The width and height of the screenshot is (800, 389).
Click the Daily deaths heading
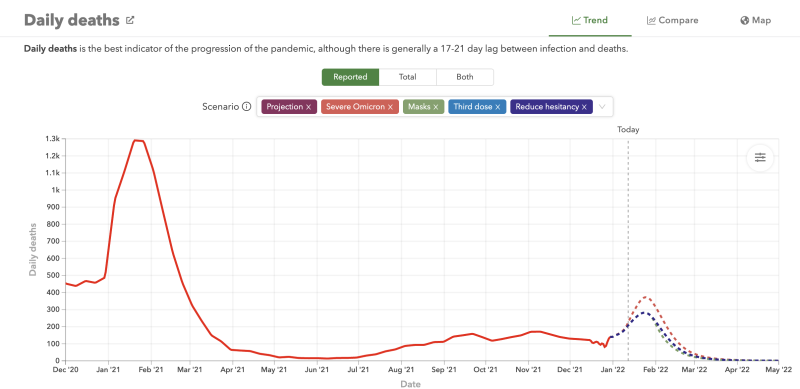coord(71,20)
